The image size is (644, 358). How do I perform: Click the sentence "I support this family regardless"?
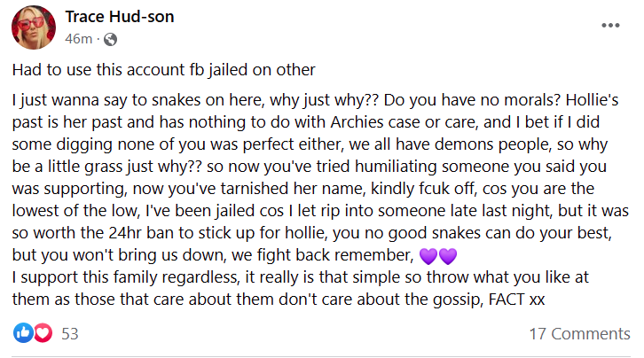[126, 277]
